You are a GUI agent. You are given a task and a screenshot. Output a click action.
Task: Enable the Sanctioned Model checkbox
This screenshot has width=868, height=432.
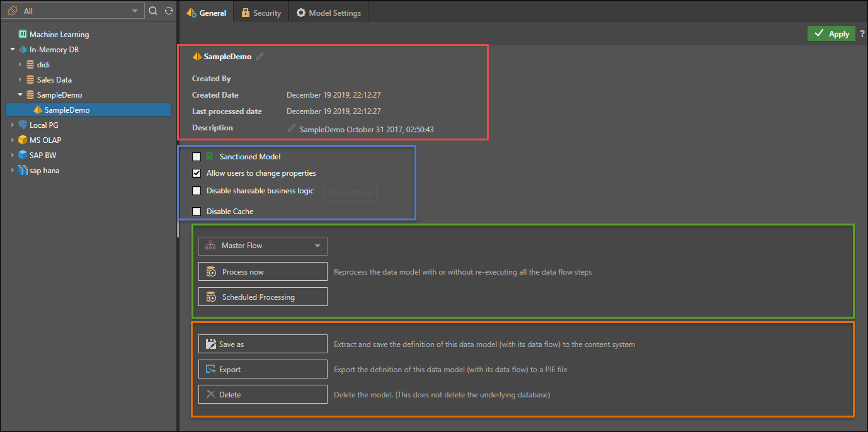197,157
